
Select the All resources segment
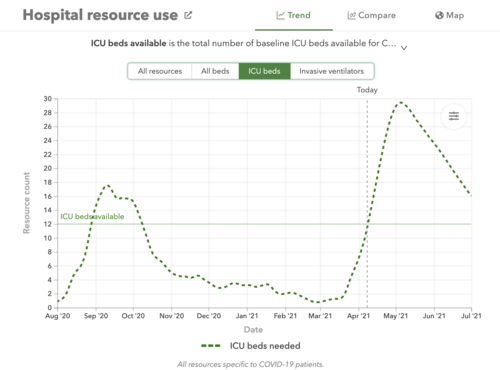pyautogui.click(x=160, y=71)
